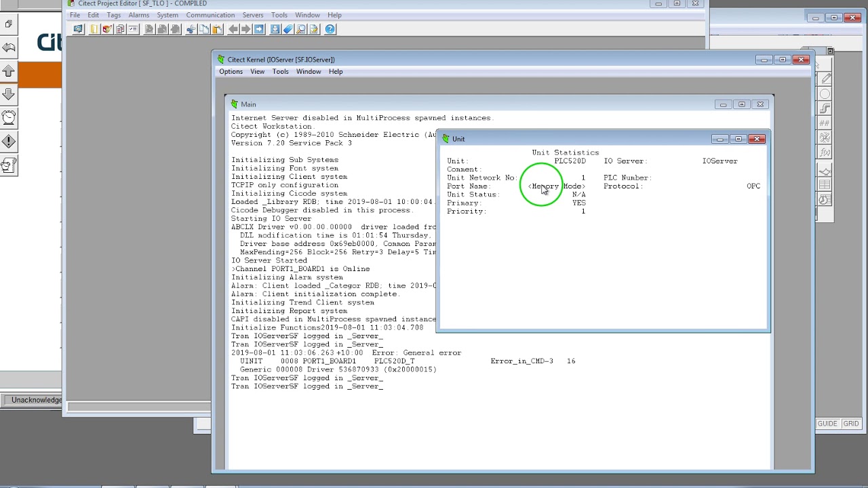Open Options menu in Citect Kernel window

point(231,71)
